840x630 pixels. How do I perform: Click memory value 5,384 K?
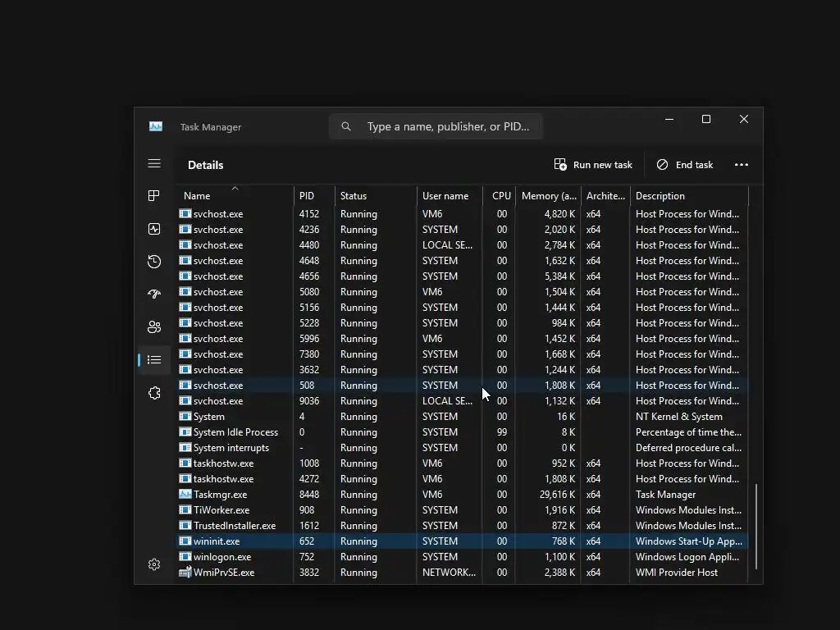559,276
